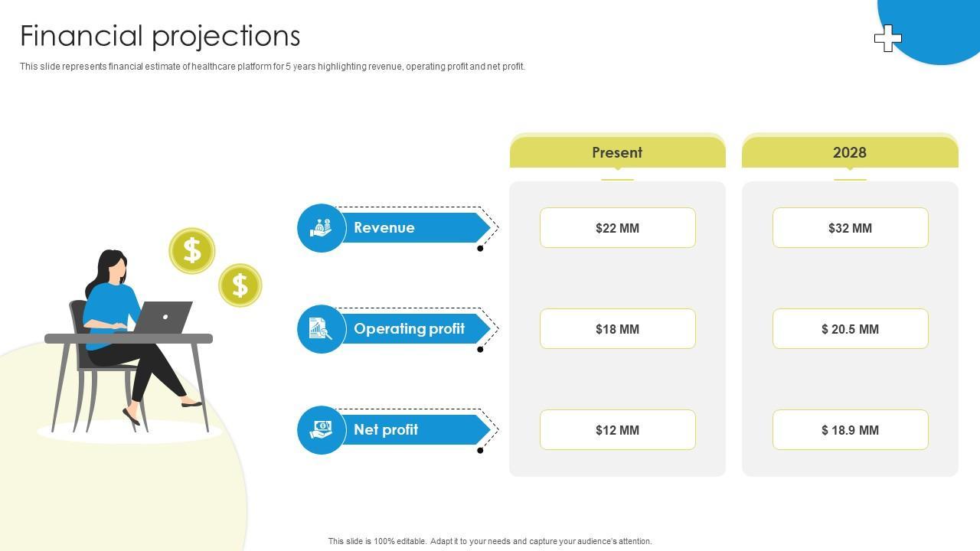
Task: Click the Net profit cash icon
Action: click(322, 430)
